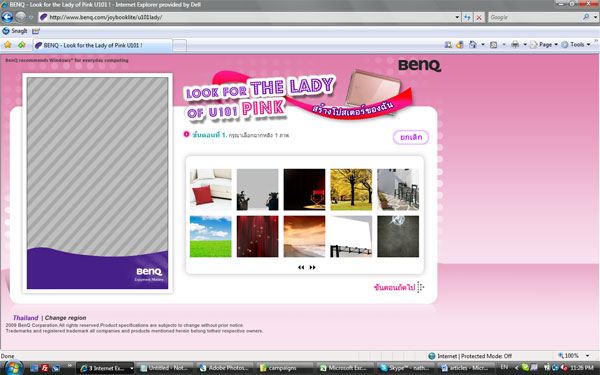Click the poster preview placeholder

(x=97, y=183)
